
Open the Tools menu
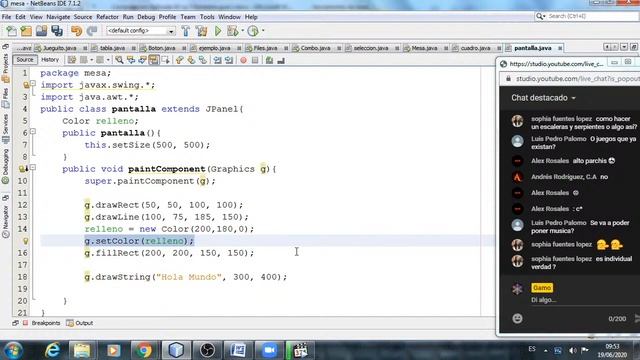coord(207,17)
